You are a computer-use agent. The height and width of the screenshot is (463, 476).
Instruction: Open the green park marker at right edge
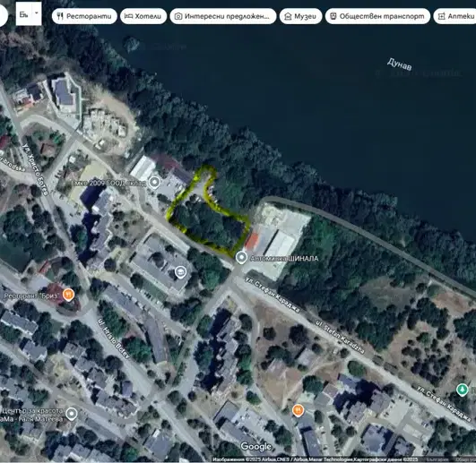pos(463,390)
